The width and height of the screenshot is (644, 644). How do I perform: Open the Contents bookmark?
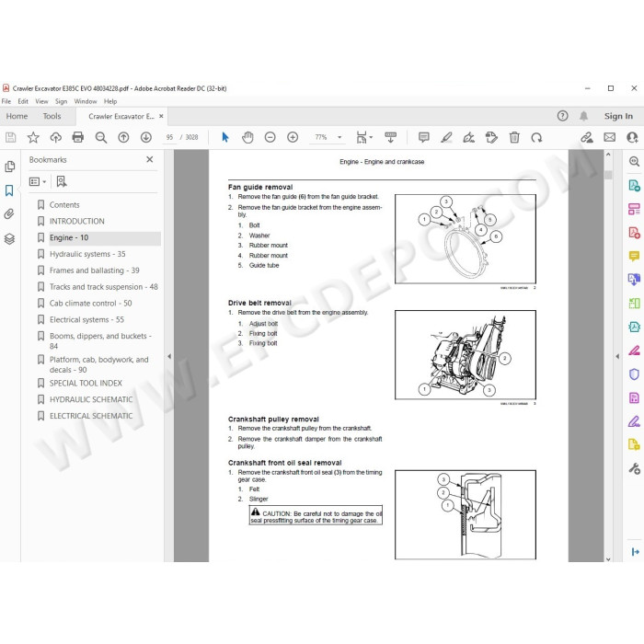pyautogui.click(x=64, y=205)
